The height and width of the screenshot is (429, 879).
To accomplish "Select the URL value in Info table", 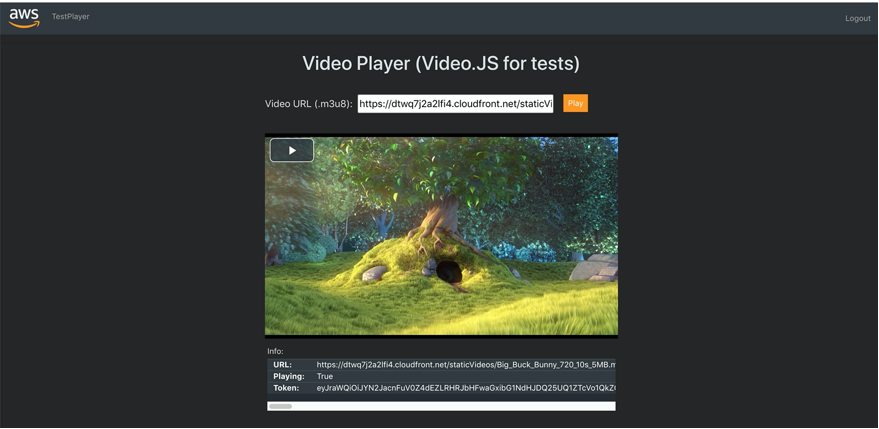I will point(466,365).
